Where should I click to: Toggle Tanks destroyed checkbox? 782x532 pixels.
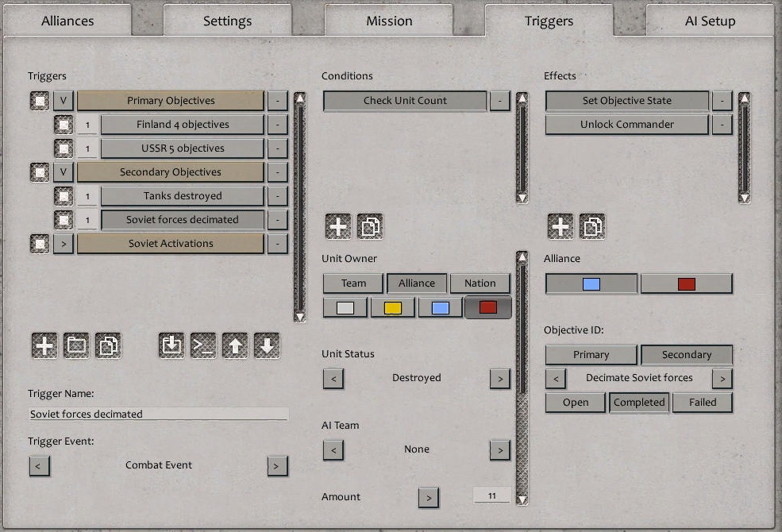point(64,196)
